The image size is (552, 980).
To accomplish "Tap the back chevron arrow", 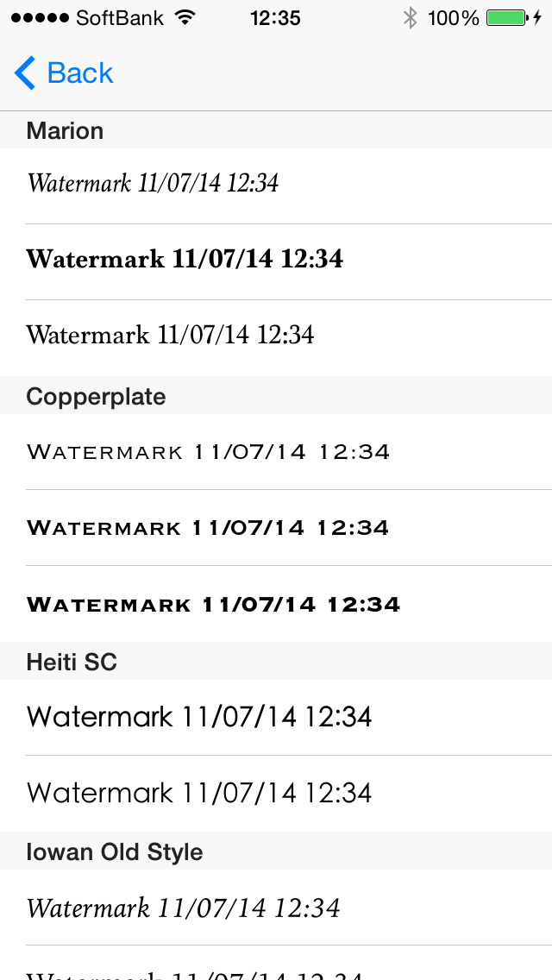I will click(x=25, y=73).
